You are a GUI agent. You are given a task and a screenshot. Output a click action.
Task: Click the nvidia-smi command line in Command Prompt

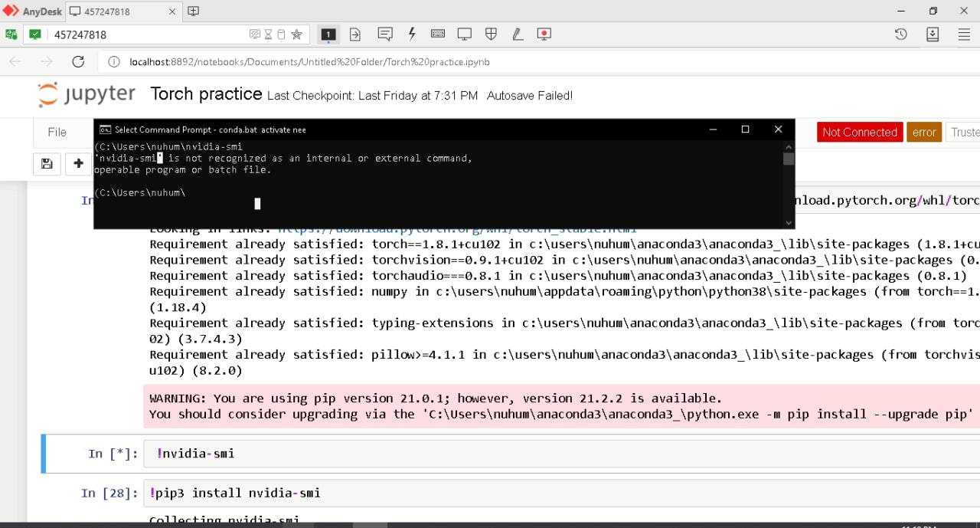(168, 146)
